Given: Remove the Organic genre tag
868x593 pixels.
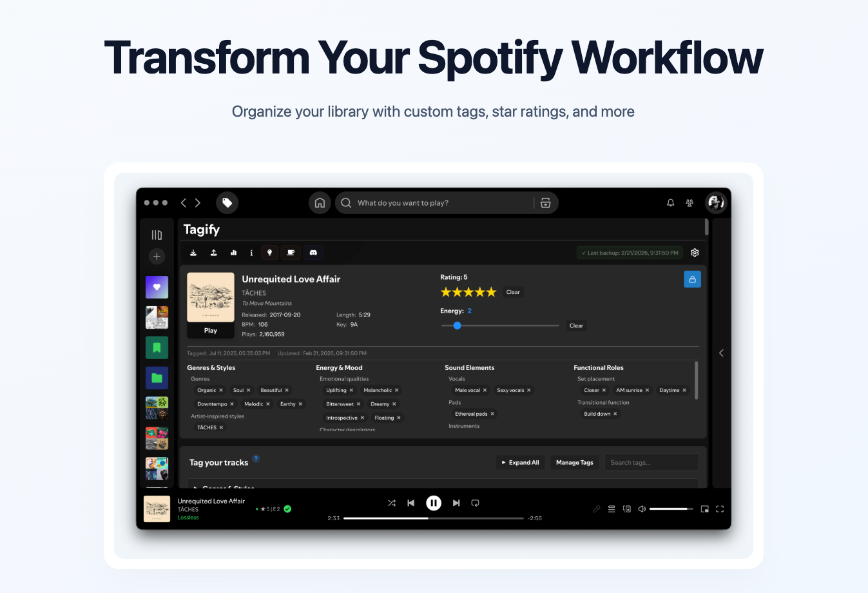Looking at the screenshot, I should (x=221, y=390).
